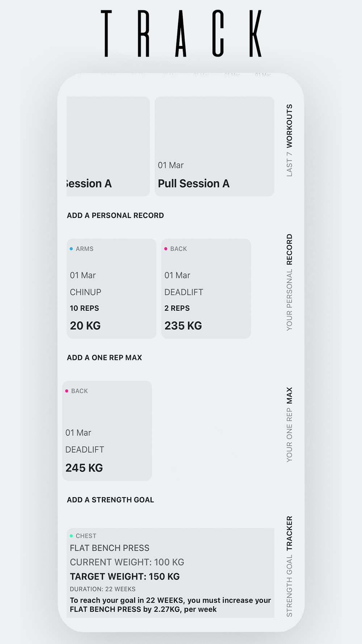The width and height of the screenshot is (362, 644).
Task: Open the Flat Bench Press goal card
Action: [x=171, y=573]
